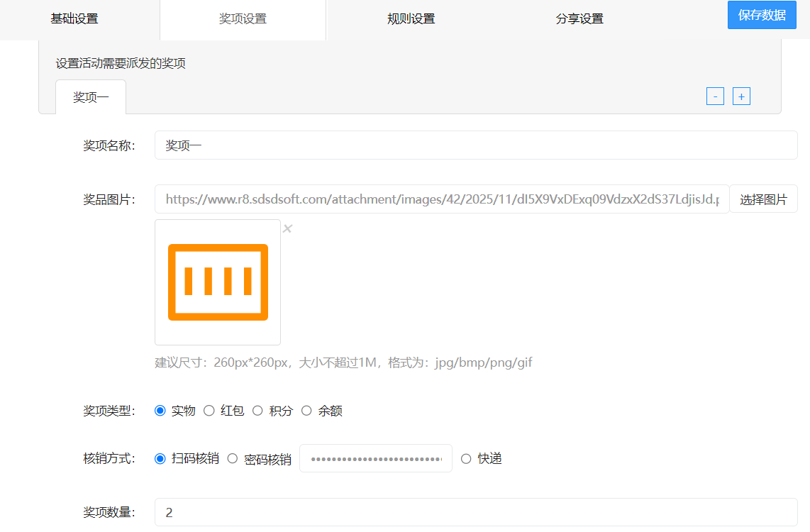Remove prize image with the X icon
This screenshot has width=810, height=532.
pos(287,228)
